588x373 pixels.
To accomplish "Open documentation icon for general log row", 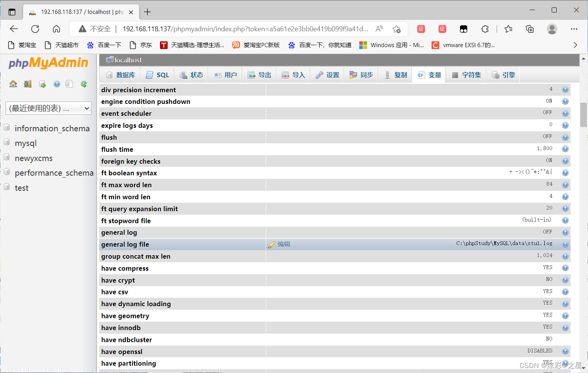I will point(565,232).
